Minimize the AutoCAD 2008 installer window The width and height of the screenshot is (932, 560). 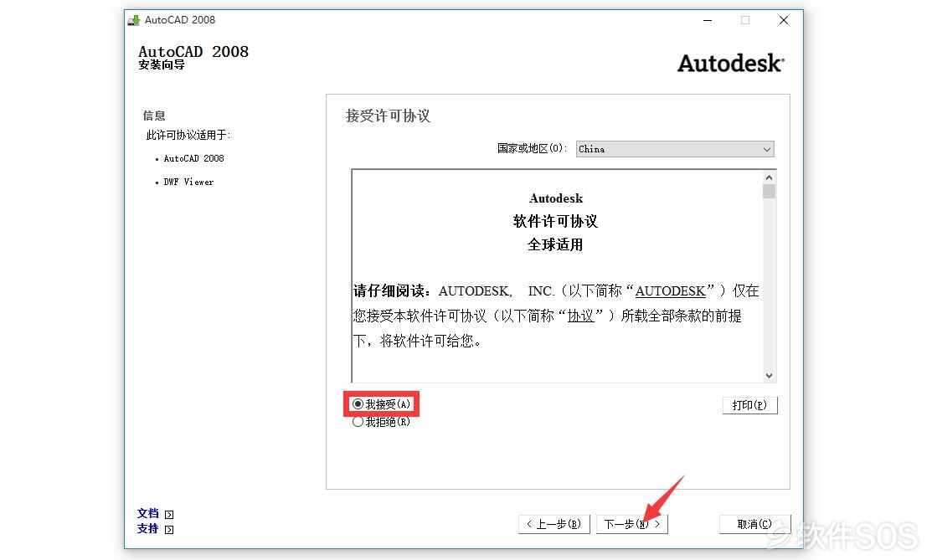click(708, 20)
